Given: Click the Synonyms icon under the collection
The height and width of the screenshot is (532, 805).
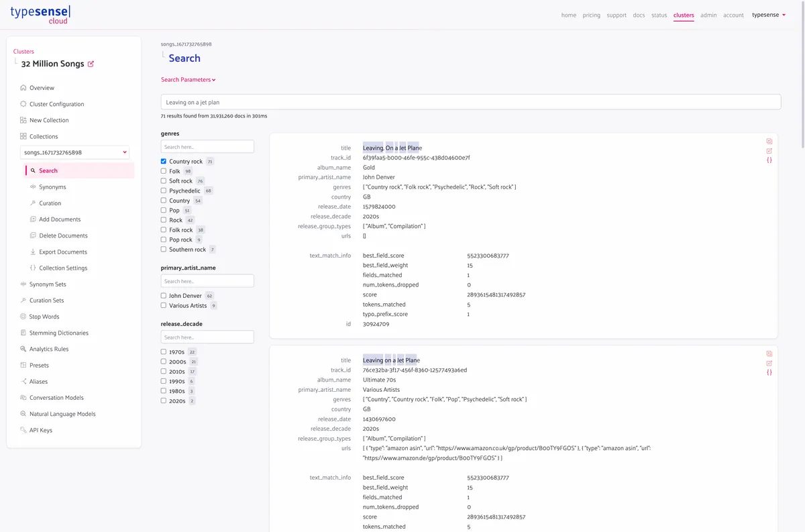Looking at the screenshot, I should point(33,187).
